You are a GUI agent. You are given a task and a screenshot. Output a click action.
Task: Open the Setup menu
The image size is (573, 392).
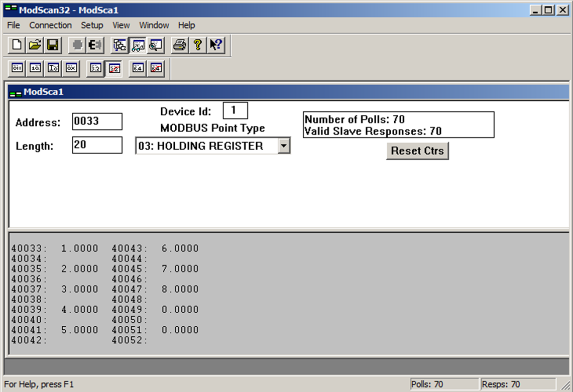click(92, 25)
